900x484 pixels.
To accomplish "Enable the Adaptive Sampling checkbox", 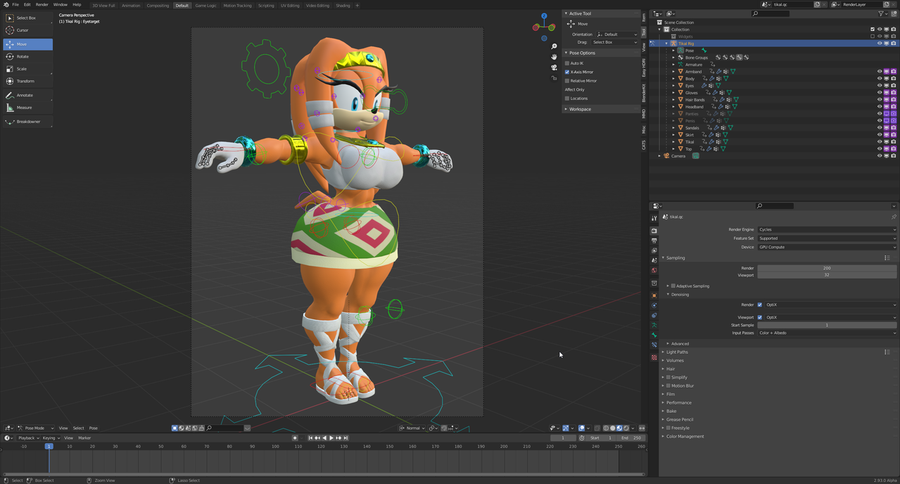I will 673,286.
